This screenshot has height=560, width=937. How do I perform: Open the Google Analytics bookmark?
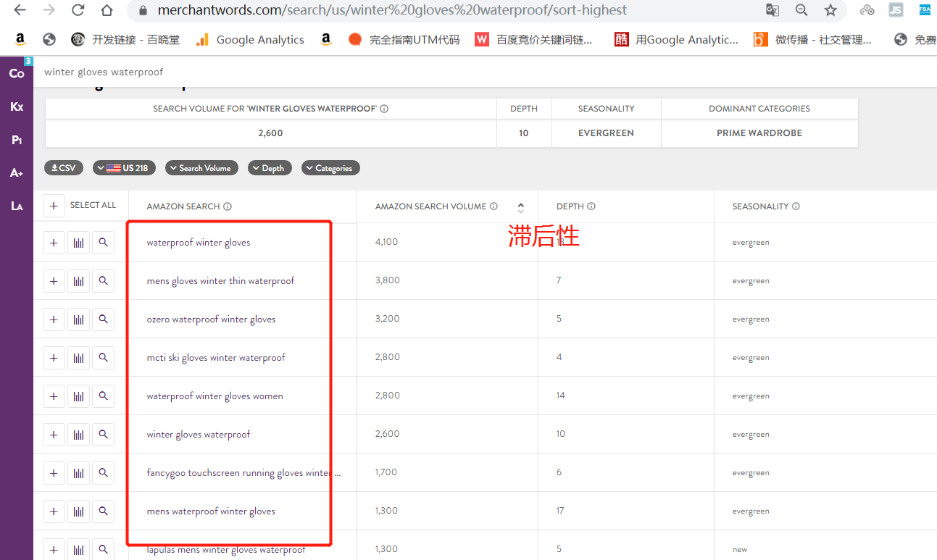(x=250, y=40)
